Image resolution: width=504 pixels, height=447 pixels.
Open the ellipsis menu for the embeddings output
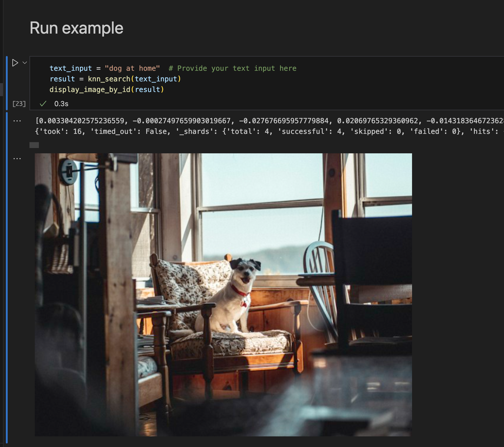(17, 121)
